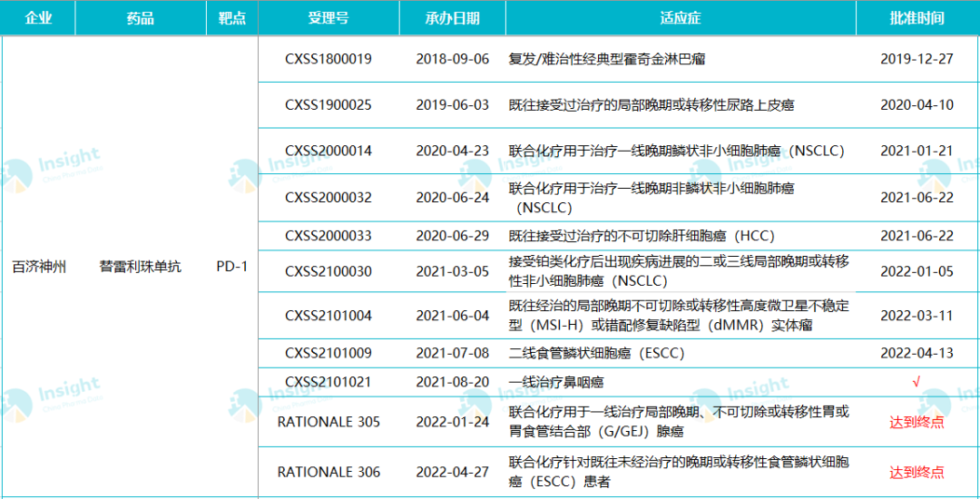Select acceptance number CXSS1900025
This screenshot has width=980, height=499.
click(x=328, y=105)
